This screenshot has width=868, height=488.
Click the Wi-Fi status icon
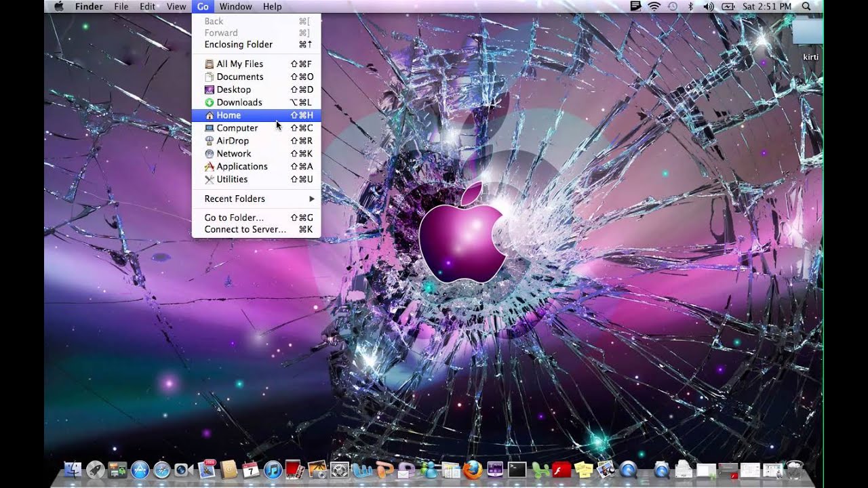654,6
